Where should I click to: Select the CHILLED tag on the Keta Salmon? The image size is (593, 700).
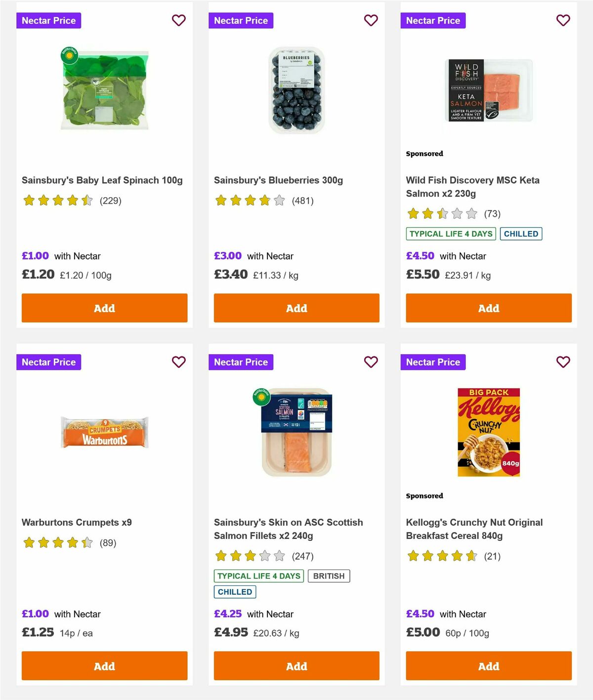(521, 234)
